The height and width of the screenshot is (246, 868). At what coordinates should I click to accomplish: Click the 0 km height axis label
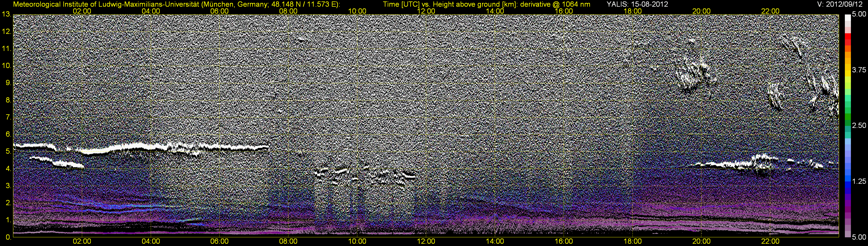(x=8, y=237)
